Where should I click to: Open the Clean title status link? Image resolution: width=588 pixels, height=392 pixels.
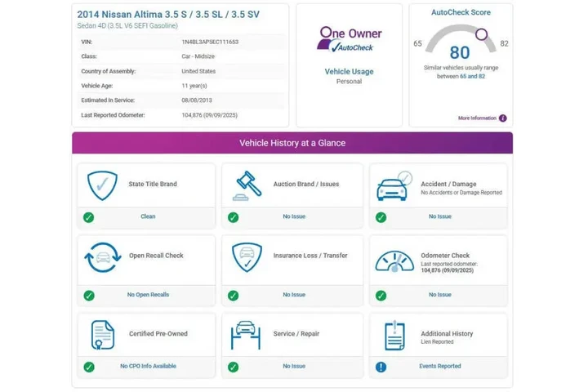148,216
